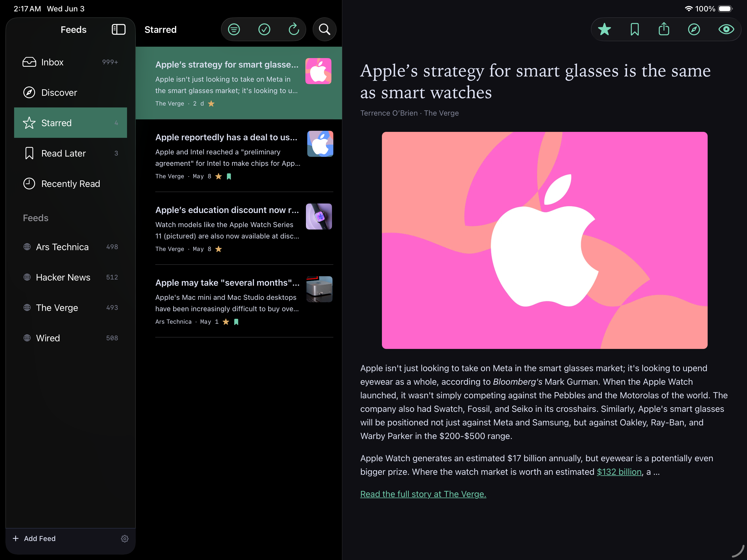Select Hacker News feed
This screenshot has width=747, height=560.
tap(70, 277)
